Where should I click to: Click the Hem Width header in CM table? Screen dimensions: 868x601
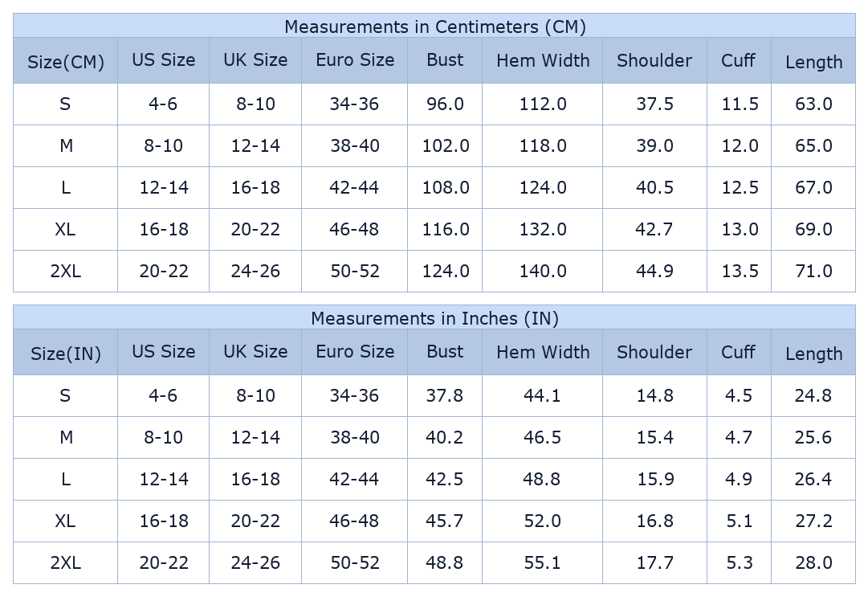pos(543,60)
